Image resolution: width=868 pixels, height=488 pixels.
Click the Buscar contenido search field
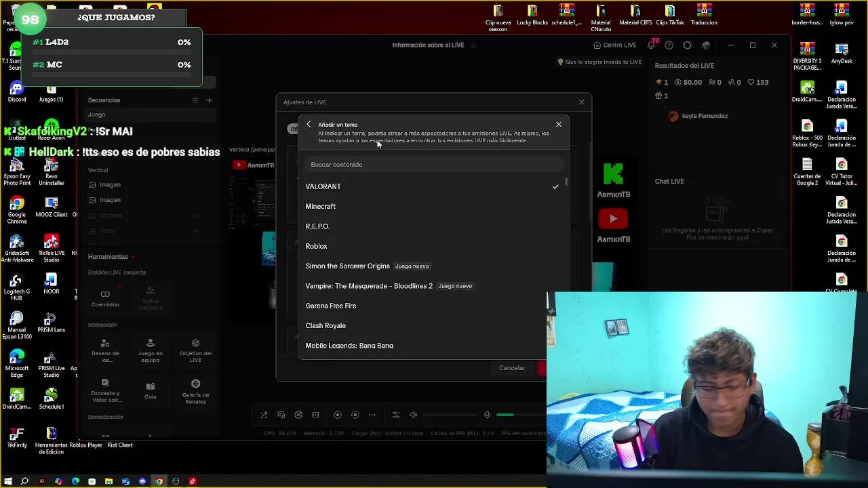[x=434, y=165]
